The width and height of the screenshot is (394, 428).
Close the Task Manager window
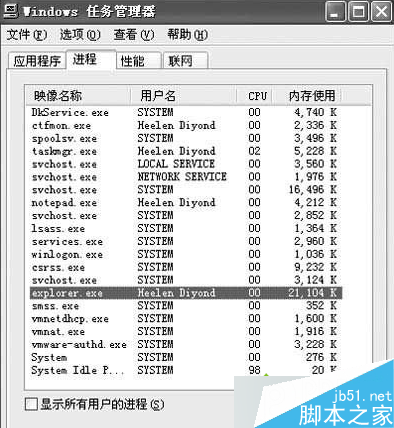[x=381, y=11]
